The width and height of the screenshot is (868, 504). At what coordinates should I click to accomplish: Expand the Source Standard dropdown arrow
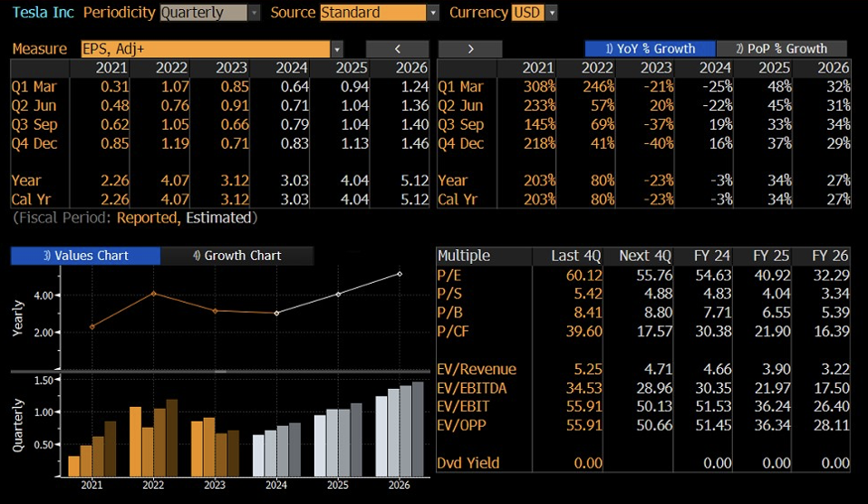(x=433, y=13)
